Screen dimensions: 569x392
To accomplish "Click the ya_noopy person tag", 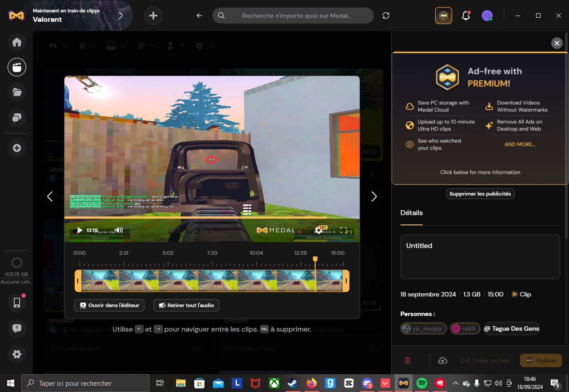I will [423, 328].
